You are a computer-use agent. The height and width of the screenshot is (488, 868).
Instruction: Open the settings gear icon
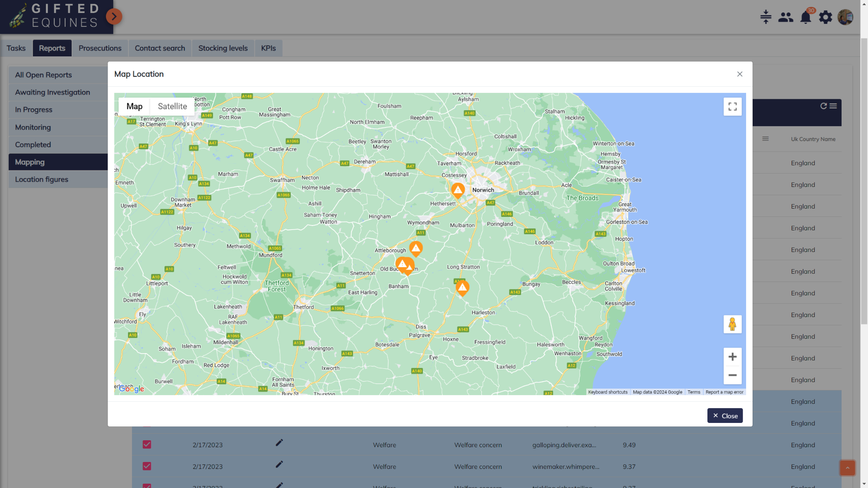pyautogui.click(x=825, y=17)
